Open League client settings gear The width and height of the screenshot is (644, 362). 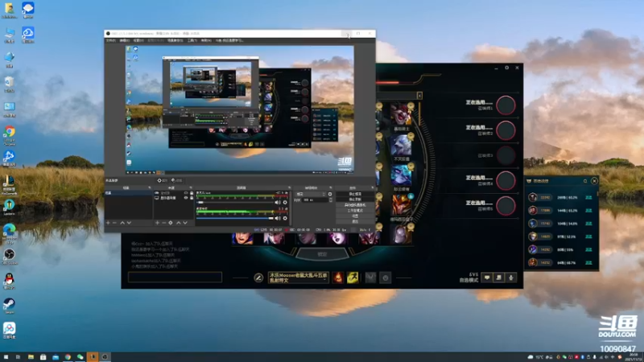pyautogui.click(x=507, y=68)
